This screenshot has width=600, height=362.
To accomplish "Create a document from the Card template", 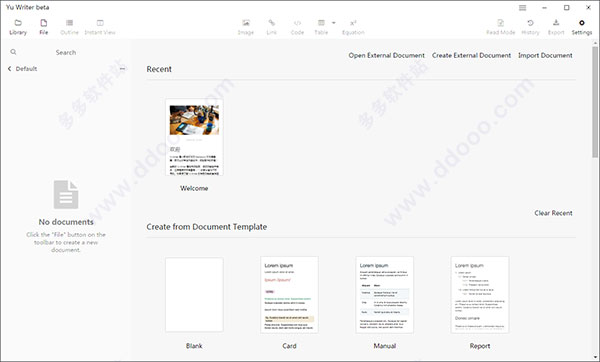I will click(x=289, y=295).
